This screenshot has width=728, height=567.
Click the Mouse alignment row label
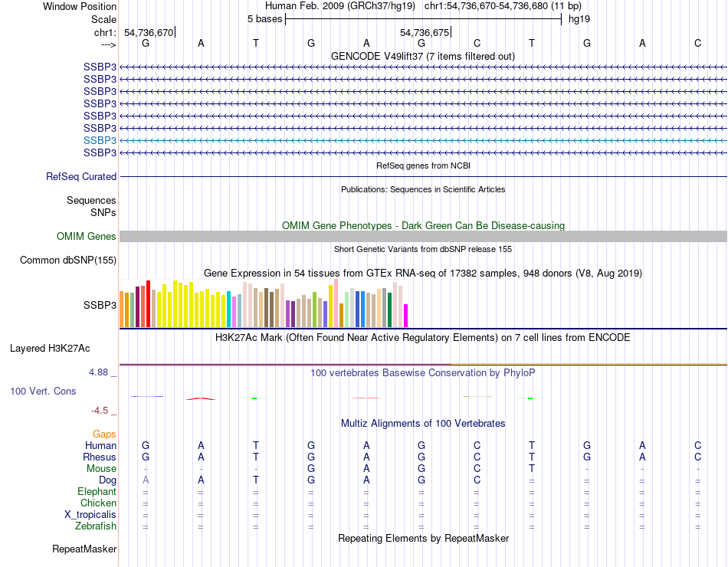[101, 469]
